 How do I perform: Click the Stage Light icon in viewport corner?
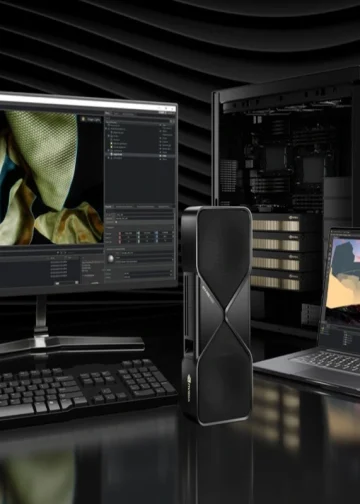83,119
